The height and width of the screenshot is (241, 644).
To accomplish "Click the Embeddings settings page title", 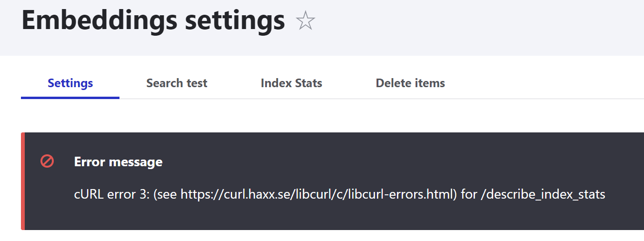I will coord(153,21).
